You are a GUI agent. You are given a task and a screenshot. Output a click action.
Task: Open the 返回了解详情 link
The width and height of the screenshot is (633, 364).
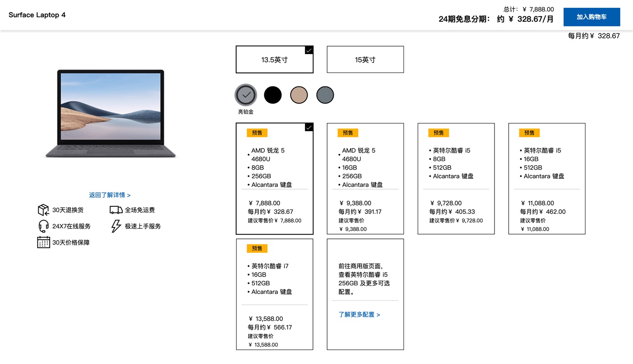coord(110,195)
